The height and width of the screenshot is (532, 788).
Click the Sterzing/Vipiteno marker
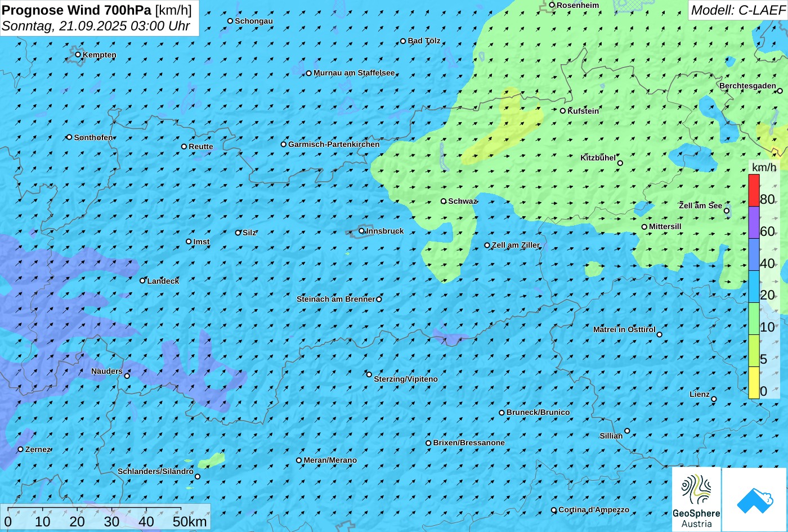click(x=369, y=374)
